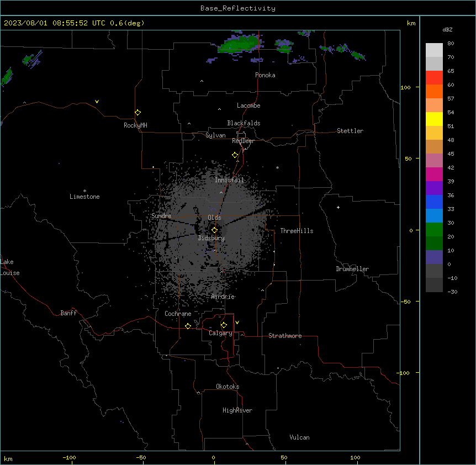
Task: Click the RockyMH label
Action: [x=135, y=125]
